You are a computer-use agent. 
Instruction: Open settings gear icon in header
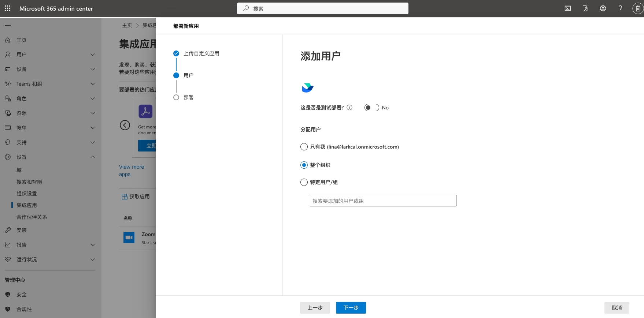603,8
